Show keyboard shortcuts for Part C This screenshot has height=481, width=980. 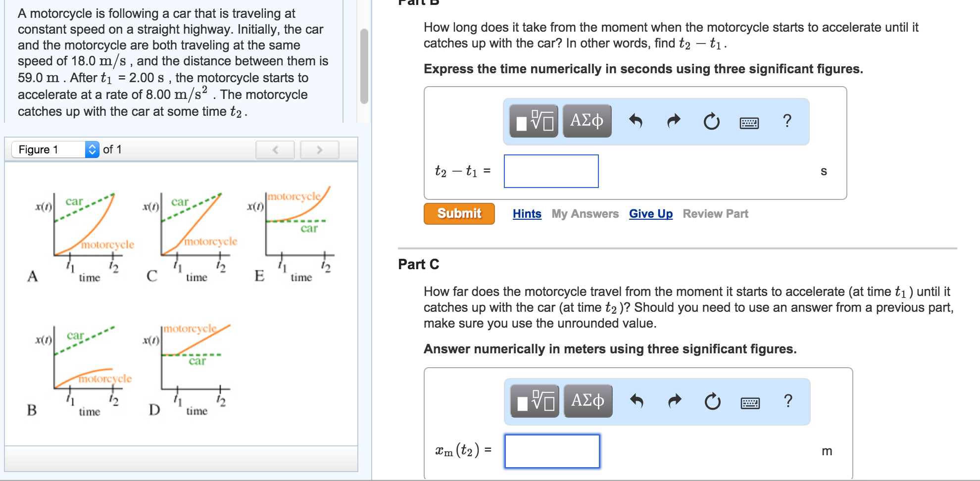[x=750, y=403]
